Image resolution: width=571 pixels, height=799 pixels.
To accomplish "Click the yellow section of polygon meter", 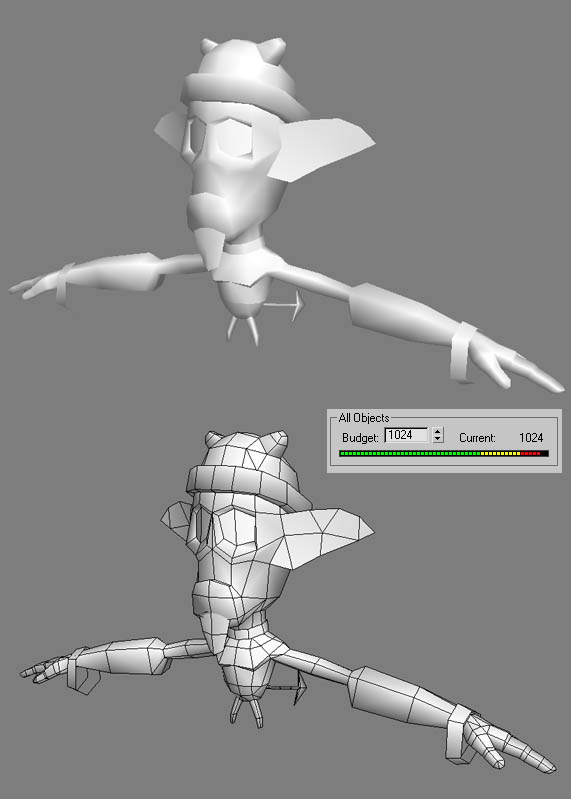I will [501, 453].
